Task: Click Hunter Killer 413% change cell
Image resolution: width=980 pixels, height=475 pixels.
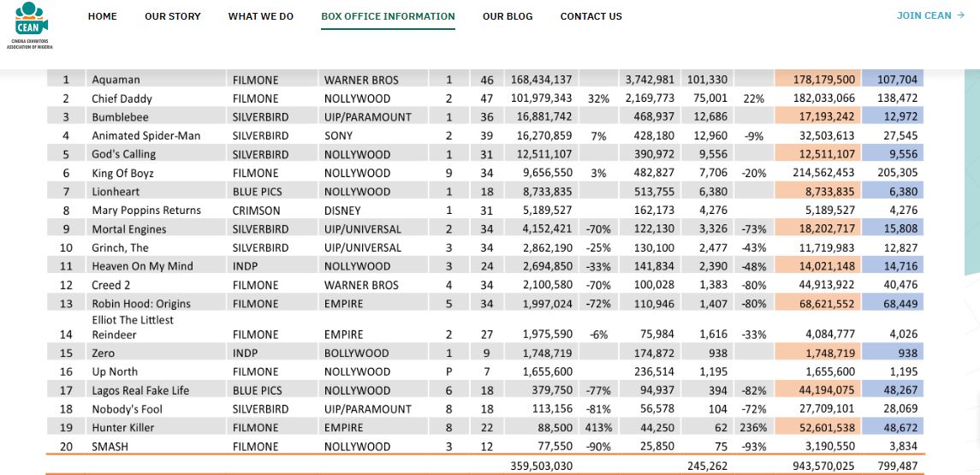Action: (598, 428)
